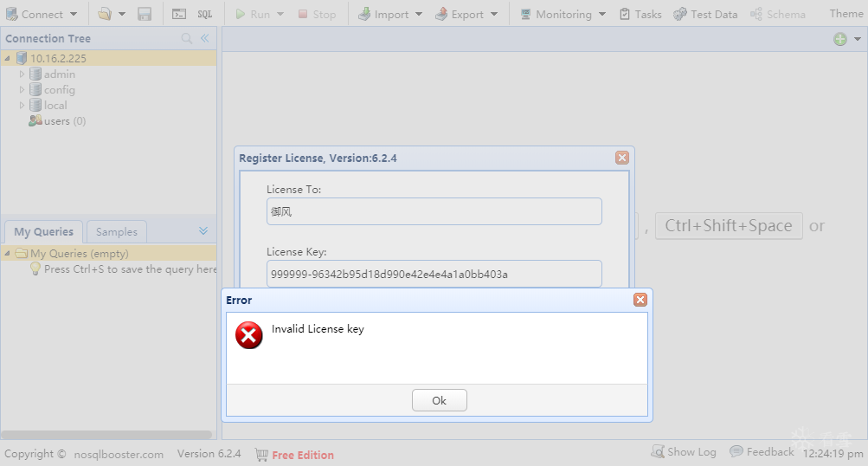Select the admin database

(59, 74)
